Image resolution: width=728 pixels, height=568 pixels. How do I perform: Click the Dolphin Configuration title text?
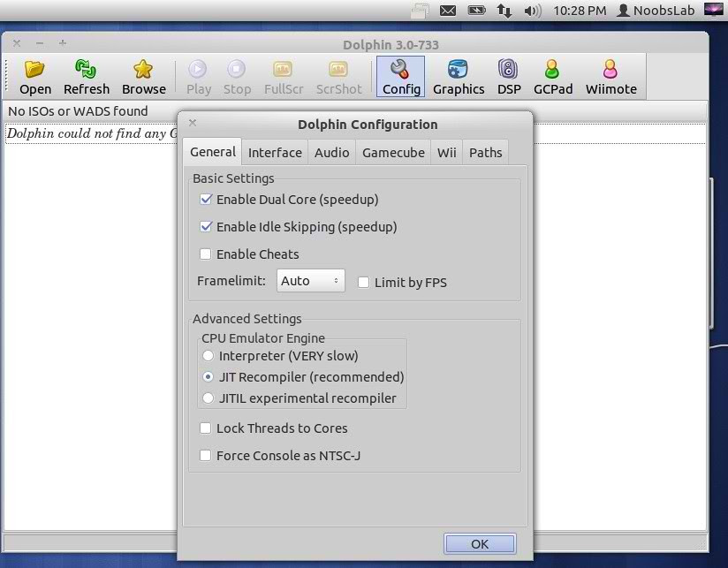[368, 125]
